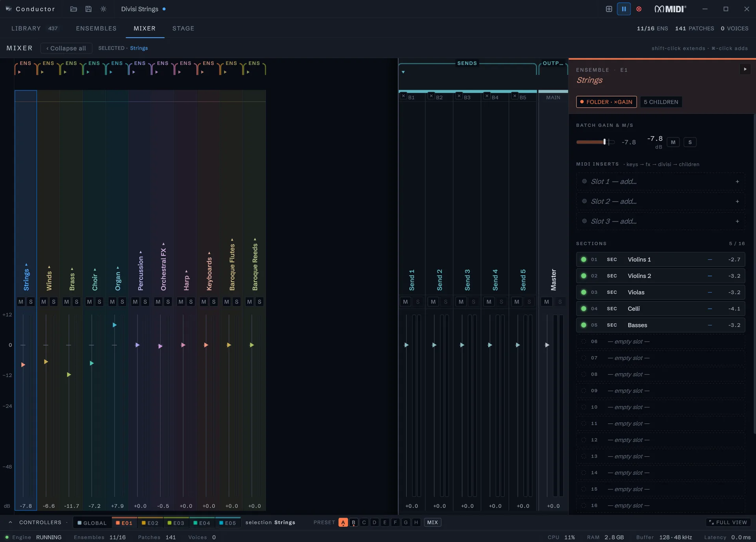
Task: Click the -7.8 dB batch gain value field
Action: (655, 142)
